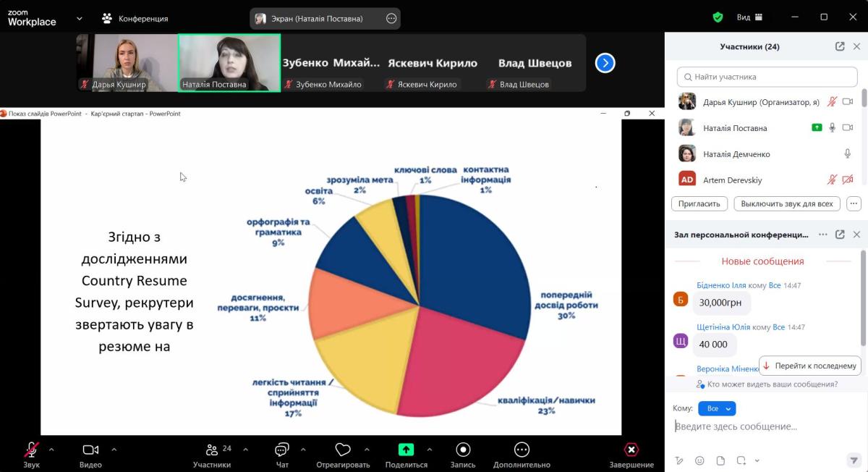This screenshot has height=472, width=868.
Task: Click Выключить звук для всех
Action: [x=787, y=203]
